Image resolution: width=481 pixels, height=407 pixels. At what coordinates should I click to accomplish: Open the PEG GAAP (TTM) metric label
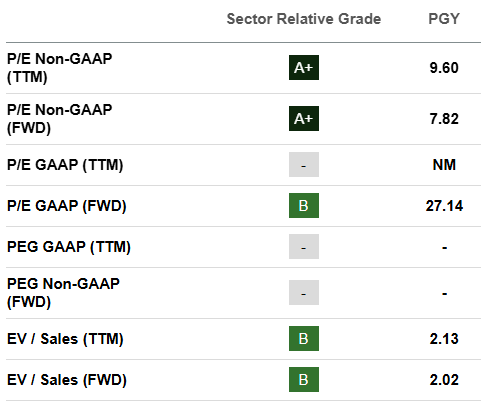pos(69,247)
